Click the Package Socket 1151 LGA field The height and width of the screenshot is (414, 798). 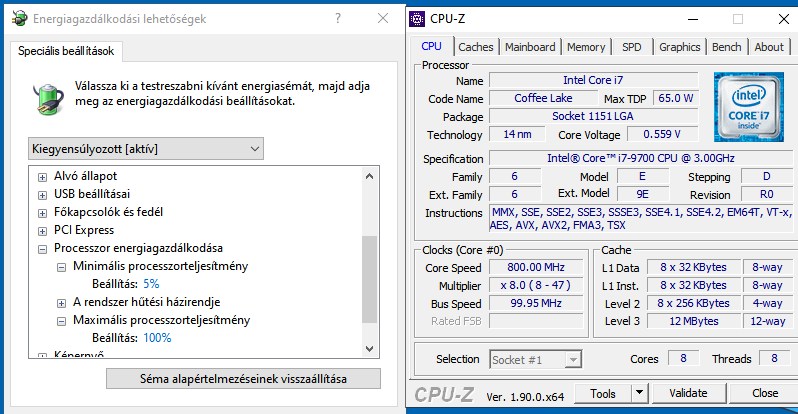593,116
